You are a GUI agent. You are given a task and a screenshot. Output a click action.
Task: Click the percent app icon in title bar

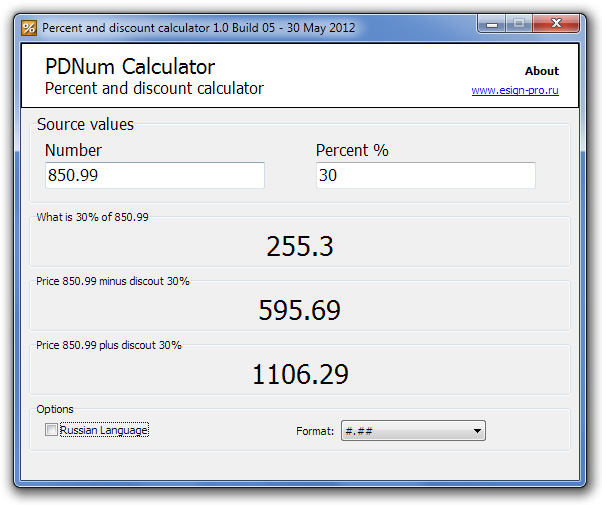(x=29, y=28)
